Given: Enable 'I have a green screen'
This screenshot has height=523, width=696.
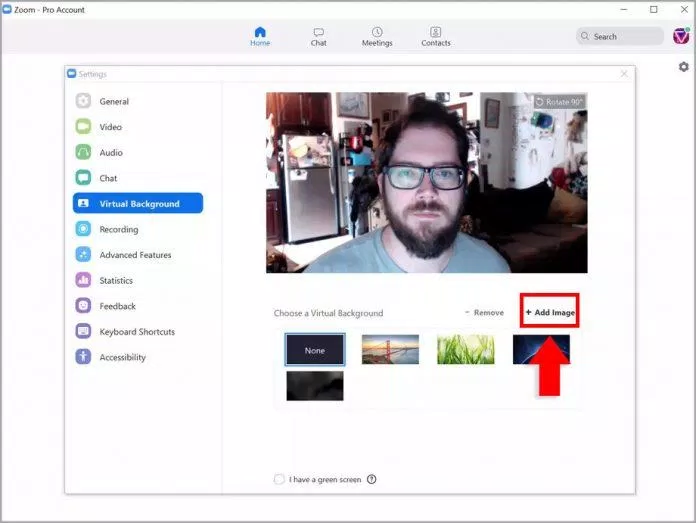Looking at the screenshot, I should (x=279, y=479).
